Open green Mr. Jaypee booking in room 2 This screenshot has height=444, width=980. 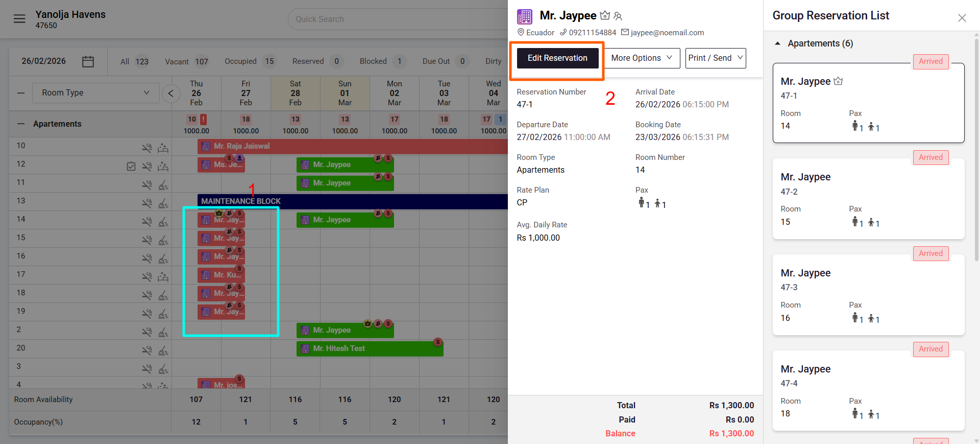(x=345, y=330)
